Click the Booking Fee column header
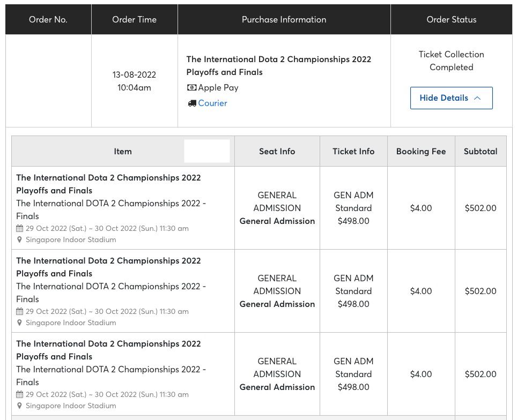The image size is (517, 420). point(421,151)
